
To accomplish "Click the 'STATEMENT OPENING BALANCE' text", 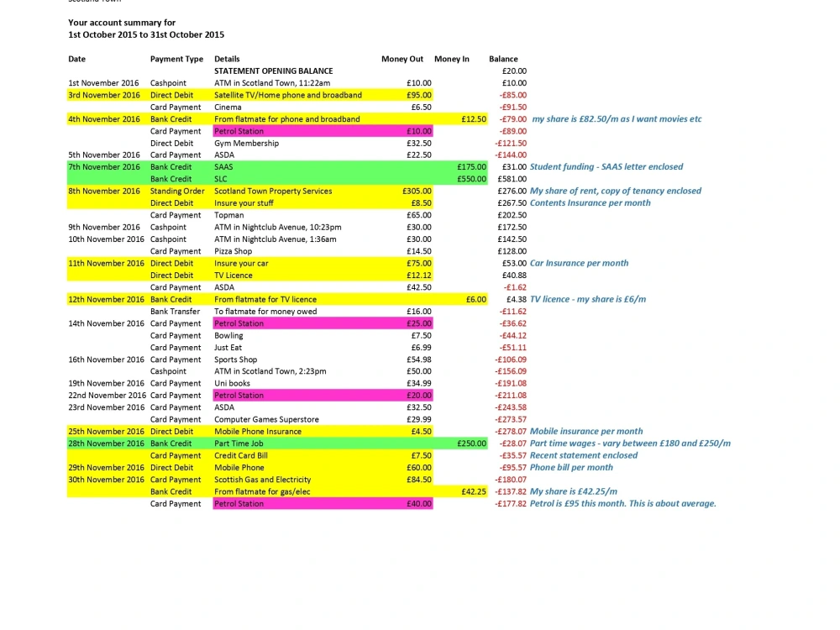I will tap(273, 71).
